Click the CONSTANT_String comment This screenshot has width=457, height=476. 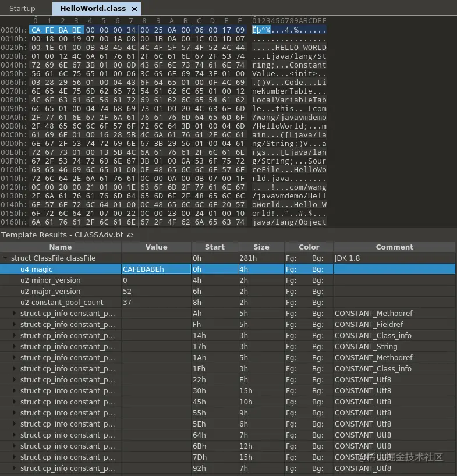[x=366, y=347]
